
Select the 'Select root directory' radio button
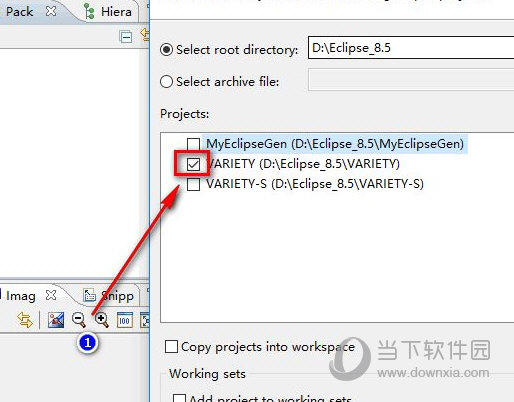[x=166, y=50]
